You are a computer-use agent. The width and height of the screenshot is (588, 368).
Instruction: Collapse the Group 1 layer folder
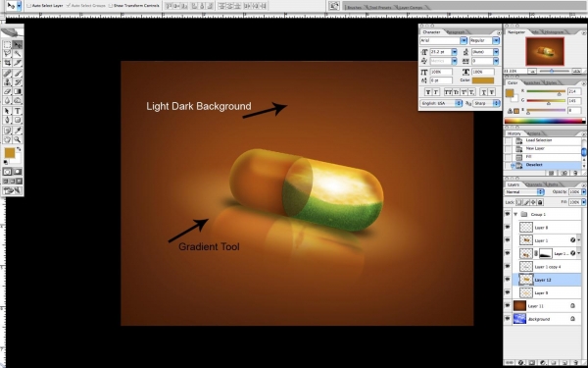(515, 214)
